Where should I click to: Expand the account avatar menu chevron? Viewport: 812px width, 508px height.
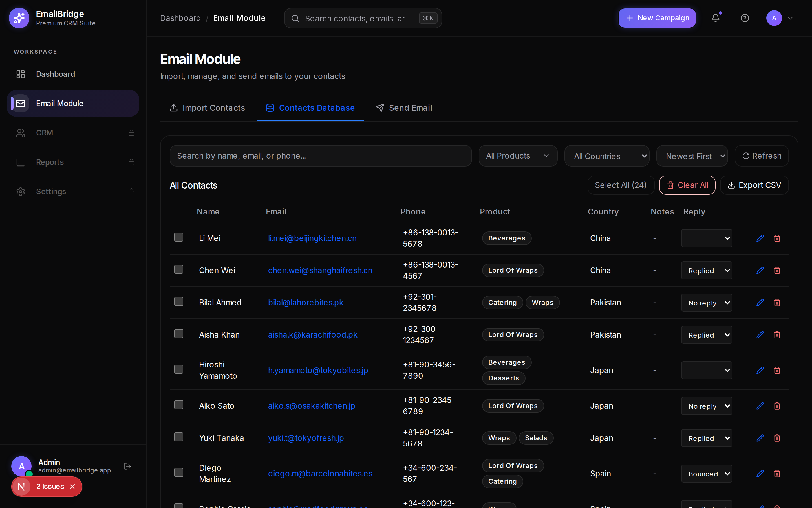point(790,18)
